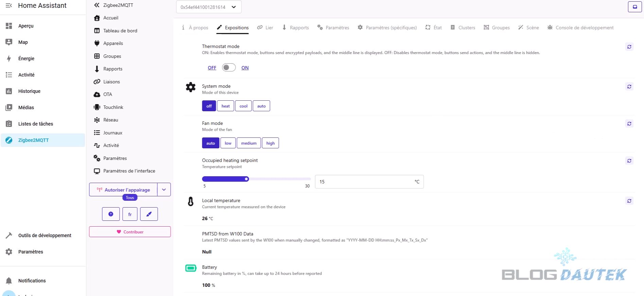The height and width of the screenshot is (296, 644).
Task: Open the help question mark button
Action: pos(111,214)
